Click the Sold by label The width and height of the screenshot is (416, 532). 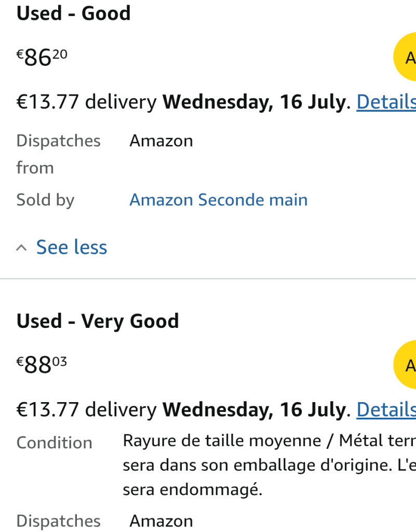[45, 200]
